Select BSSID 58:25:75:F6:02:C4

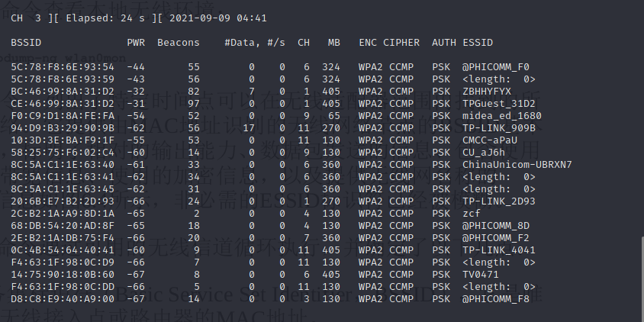(63, 153)
